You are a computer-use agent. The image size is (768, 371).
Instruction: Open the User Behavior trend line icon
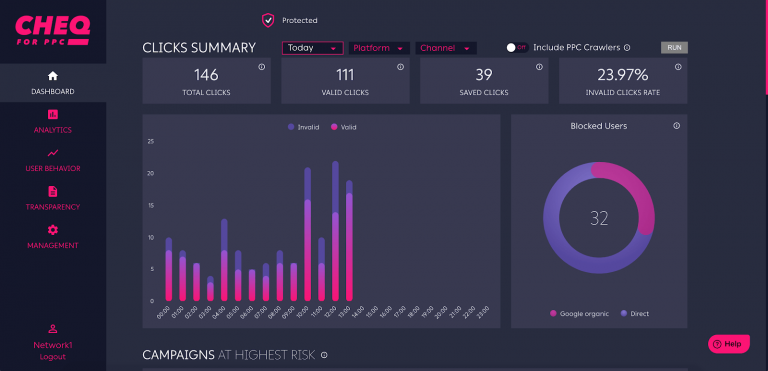(x=53, y=153)
